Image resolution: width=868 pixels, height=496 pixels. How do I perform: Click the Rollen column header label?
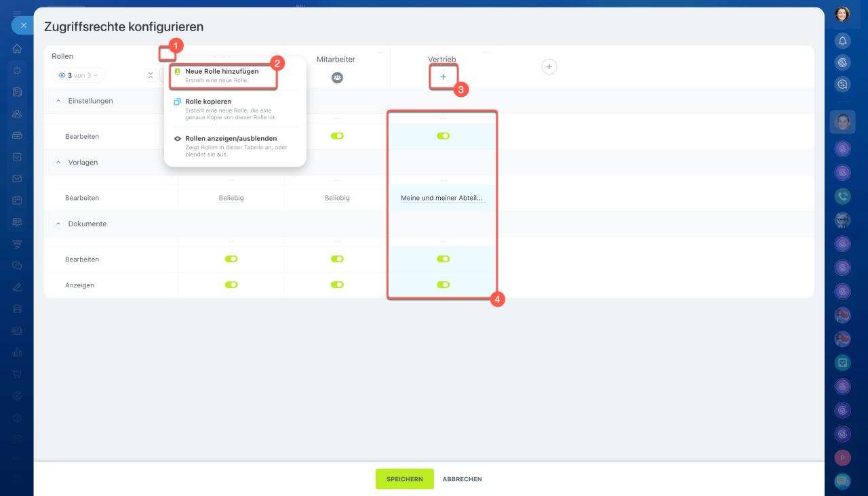point(62,56)
